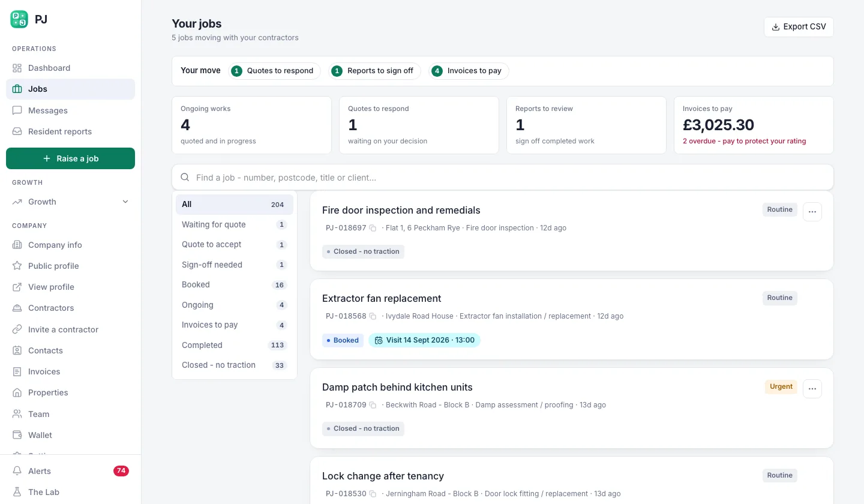This screenshot has height=504, width=864.
Task: Filter jobs by Booked
Action: [x=235, y=284]
